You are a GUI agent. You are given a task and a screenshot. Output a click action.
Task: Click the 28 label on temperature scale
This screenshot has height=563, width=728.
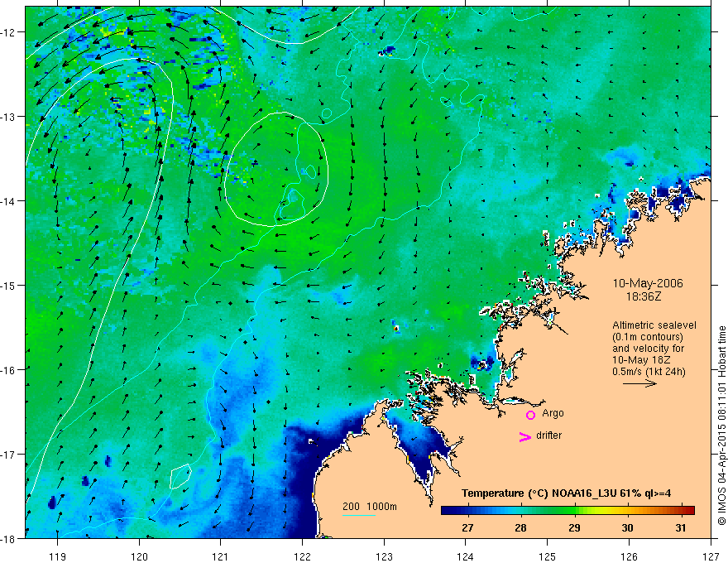click(x=521, y=527)
